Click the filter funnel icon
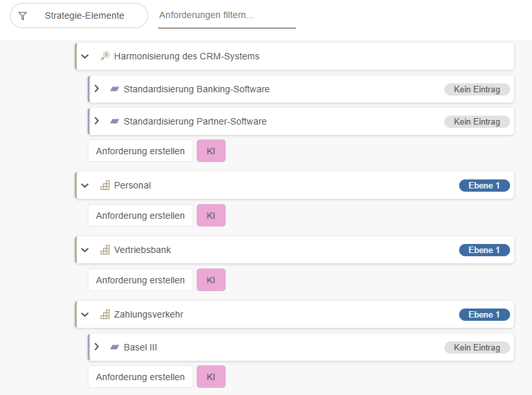The height and width of the screenshot is (395, 532). click(x=23, y=15)
